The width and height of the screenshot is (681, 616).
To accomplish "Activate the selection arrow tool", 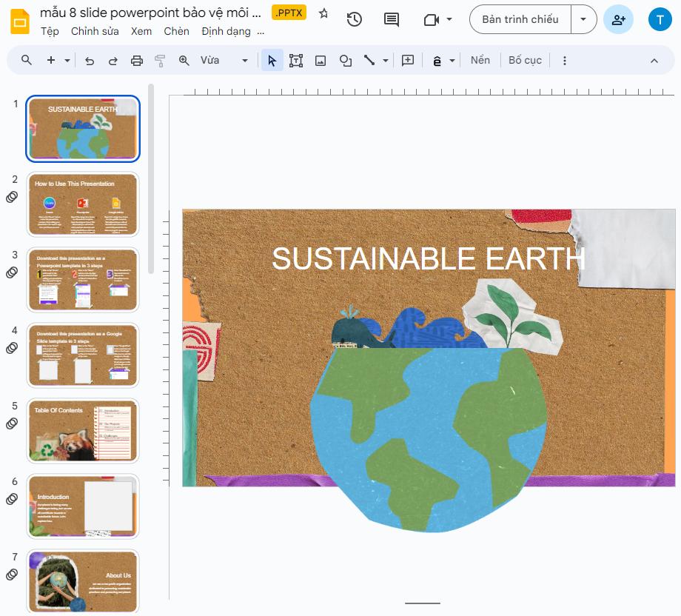I will [x=272, y=60].
